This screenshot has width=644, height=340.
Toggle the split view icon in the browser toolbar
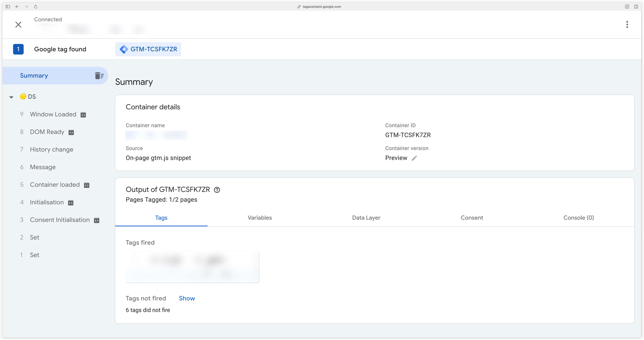pos(636,7)
